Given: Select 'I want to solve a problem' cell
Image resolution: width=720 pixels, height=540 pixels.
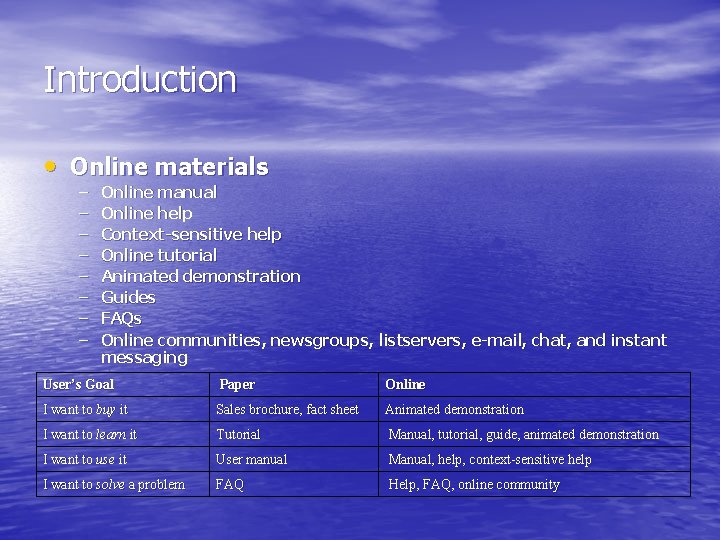Looking at the screenshot, I should (123, 484).
